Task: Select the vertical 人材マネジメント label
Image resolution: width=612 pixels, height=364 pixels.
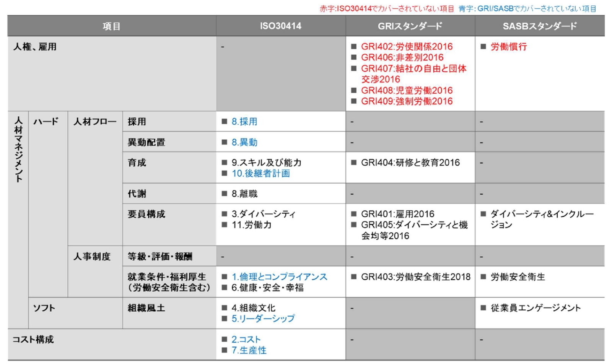Action: point(18,149)
